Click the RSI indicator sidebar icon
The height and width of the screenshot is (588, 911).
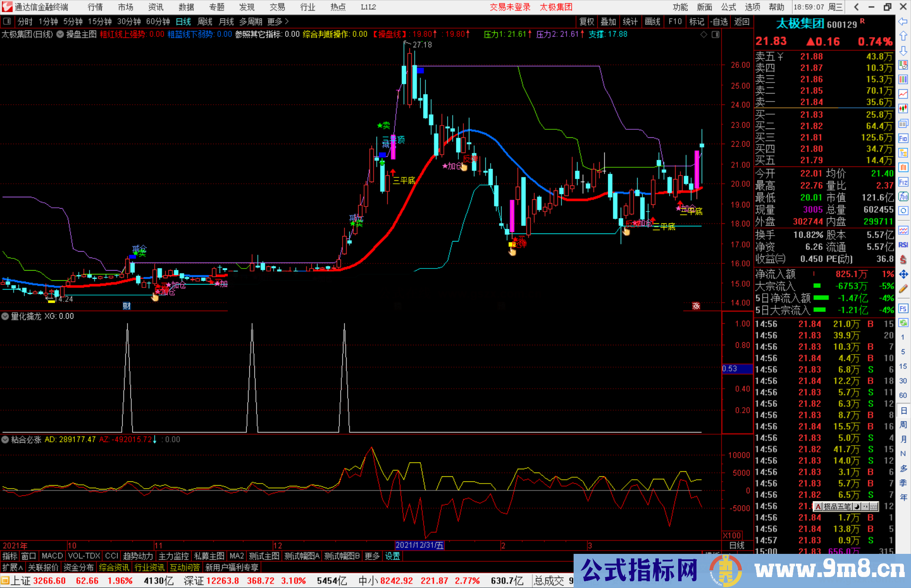pyautogui.click(x=903, y=245)
